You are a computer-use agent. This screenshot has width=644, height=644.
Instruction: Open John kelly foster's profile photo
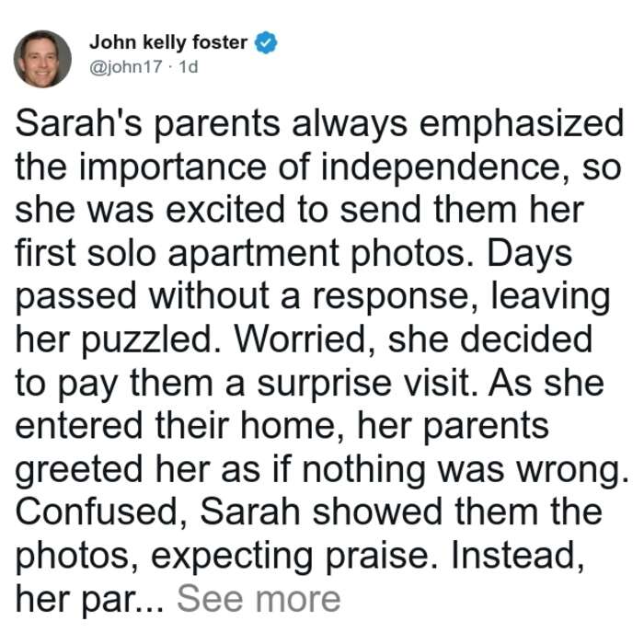point(42,59)
